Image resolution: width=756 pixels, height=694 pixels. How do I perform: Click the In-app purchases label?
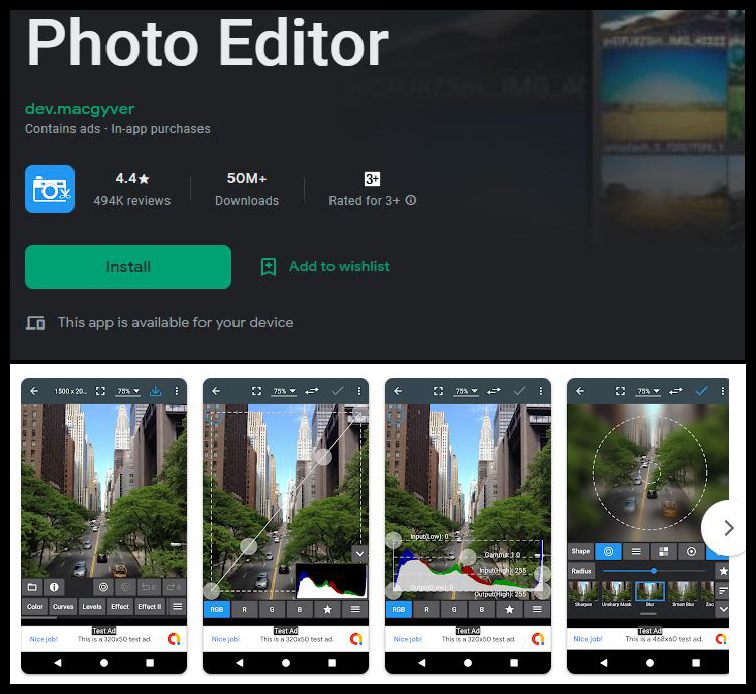pyautogui.click(x=161, y=129)
